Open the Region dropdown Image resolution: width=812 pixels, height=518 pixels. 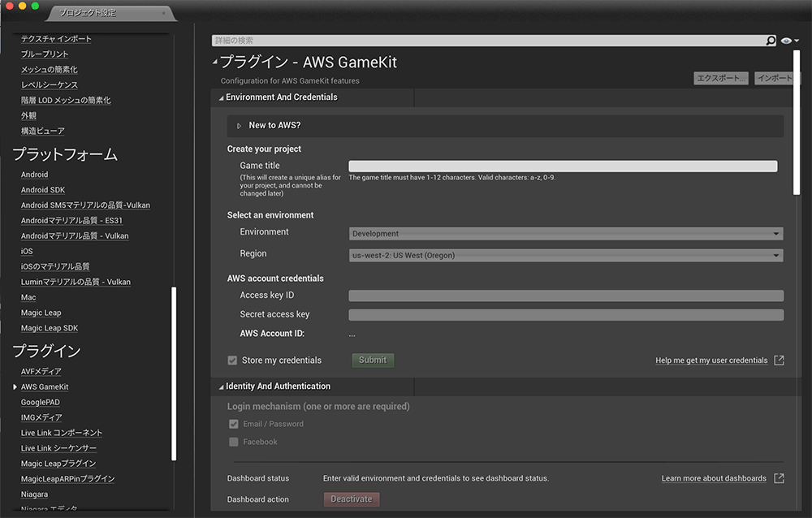[x=565, y=256]
